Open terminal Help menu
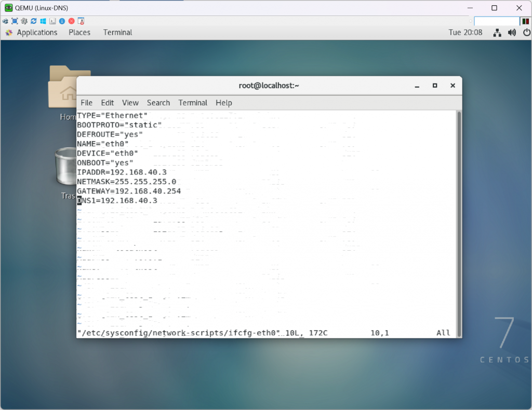This screenshot has width=532, height=410. 224,103
